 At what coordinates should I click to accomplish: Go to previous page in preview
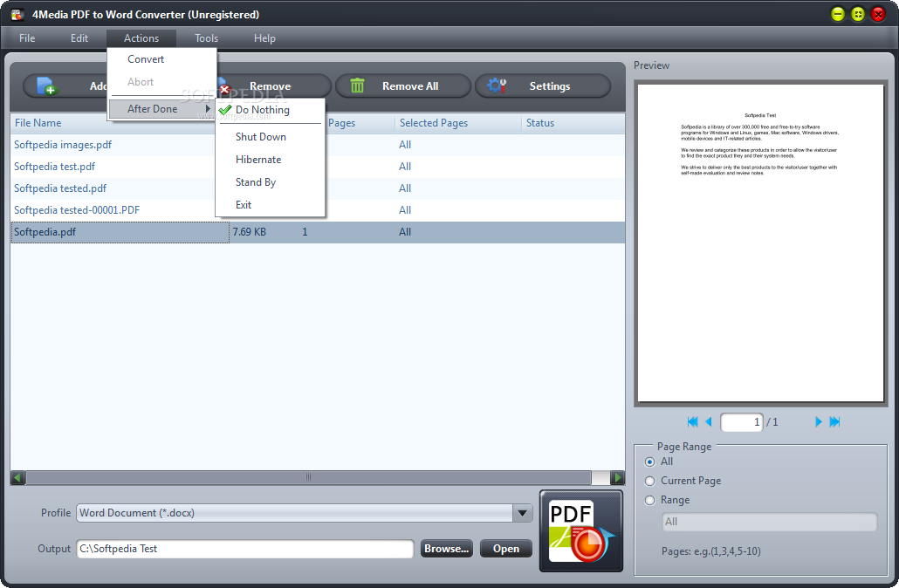[708, 421]
